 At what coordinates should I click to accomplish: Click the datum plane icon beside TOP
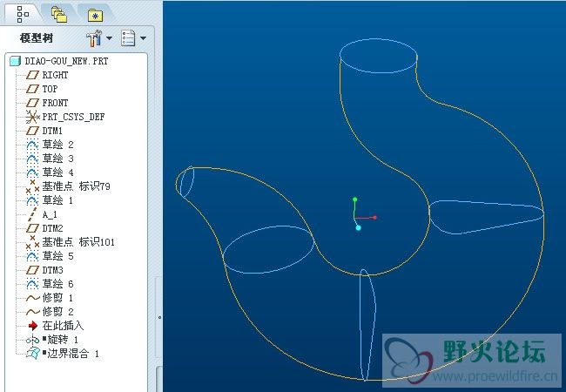tap(32, 89)
